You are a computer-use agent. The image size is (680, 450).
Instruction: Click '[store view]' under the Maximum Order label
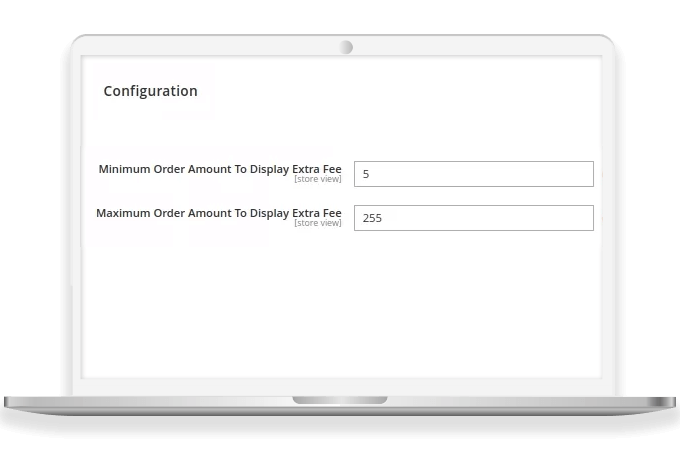(318, 223)
